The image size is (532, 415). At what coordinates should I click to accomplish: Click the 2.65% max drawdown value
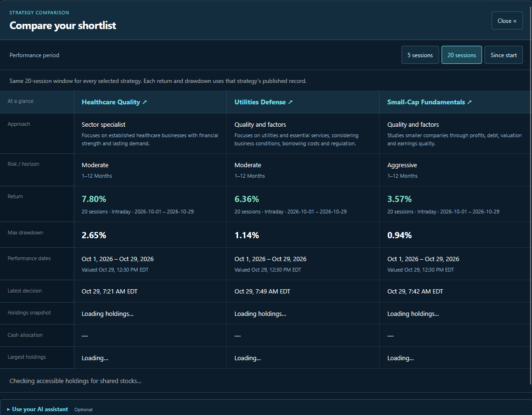point(94,235)
